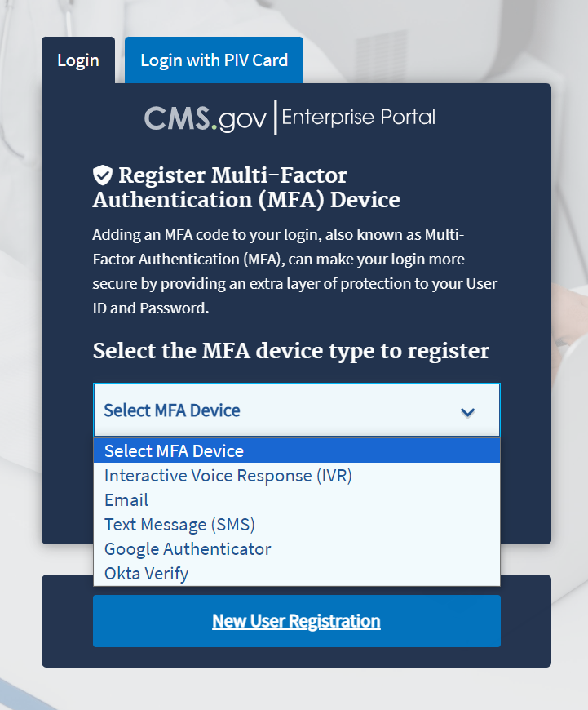Click the shield checkmark icon beside the heading
The height and width of the screenshot is (710, 588).
pyautogui.click(x=102, y=175)
